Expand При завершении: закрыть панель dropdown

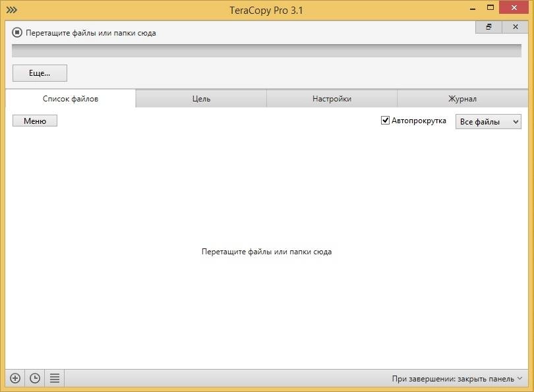point(457,379)
